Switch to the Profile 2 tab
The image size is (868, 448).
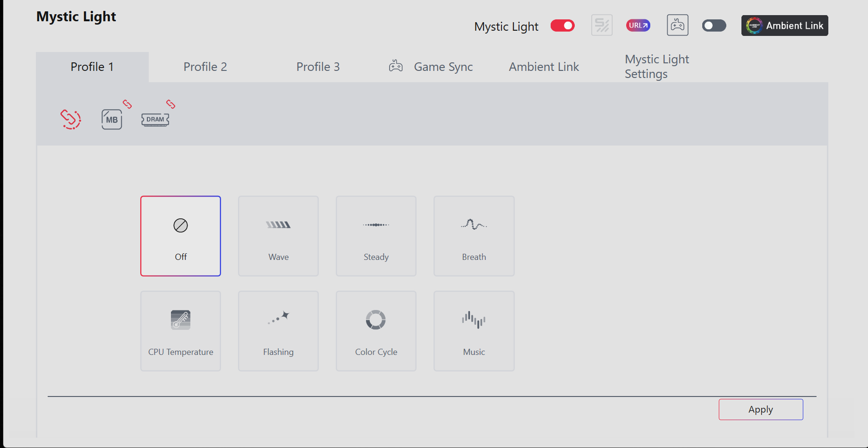(x=205, y=67)
